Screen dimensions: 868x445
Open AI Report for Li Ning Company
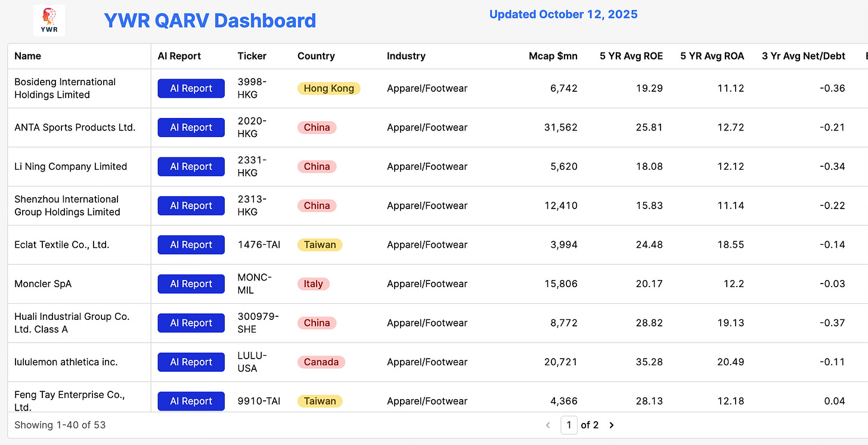(191, 166)
